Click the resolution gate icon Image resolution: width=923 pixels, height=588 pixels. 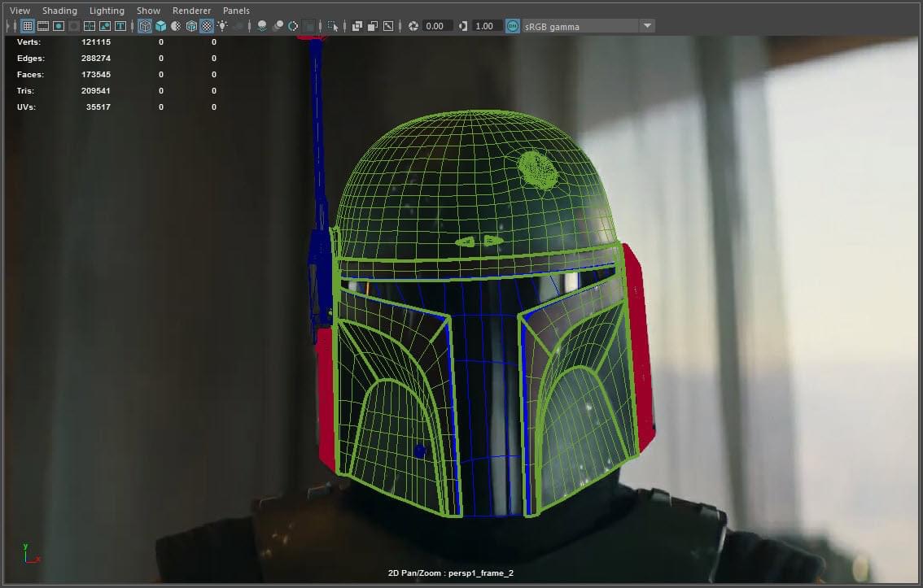point(59,26)
